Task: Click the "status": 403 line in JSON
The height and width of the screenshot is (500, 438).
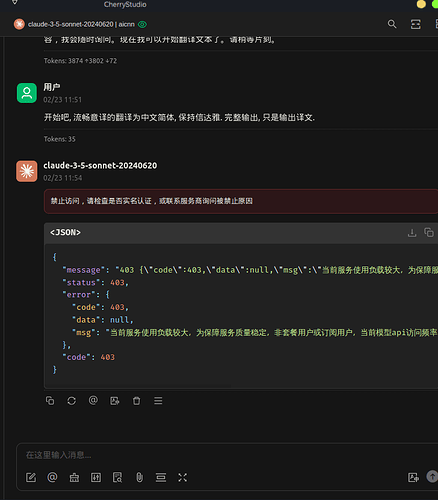Action: 95,283
